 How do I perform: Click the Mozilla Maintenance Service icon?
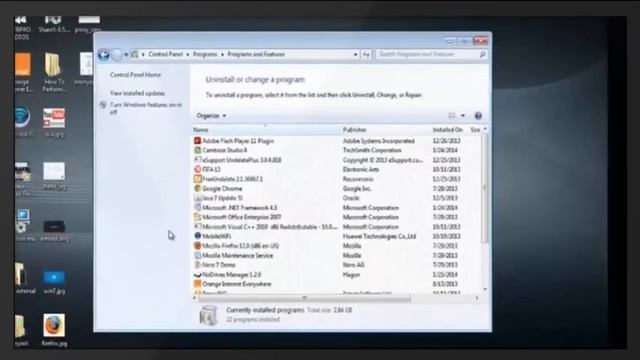click(x=198, y=256)
